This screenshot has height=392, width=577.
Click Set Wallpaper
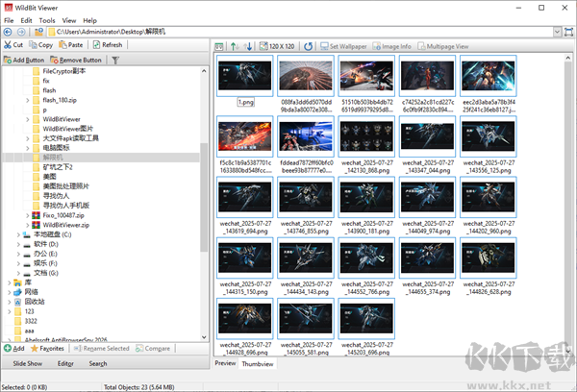(343, 46)
